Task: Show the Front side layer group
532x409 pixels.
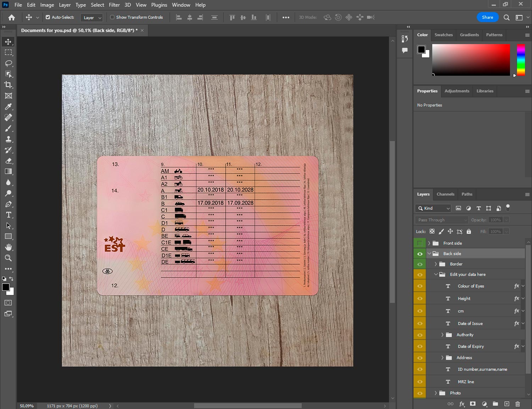Action: coord(420,243)
